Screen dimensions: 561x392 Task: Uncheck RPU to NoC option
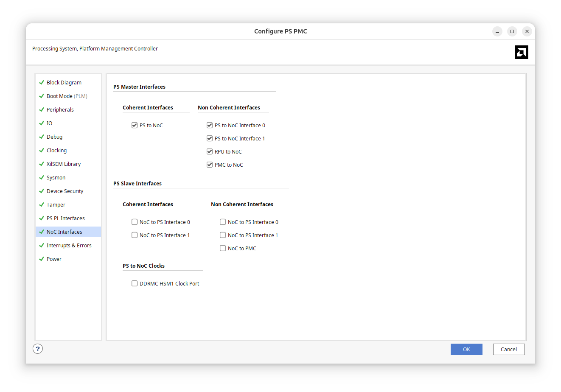click(x=210, y=151)
